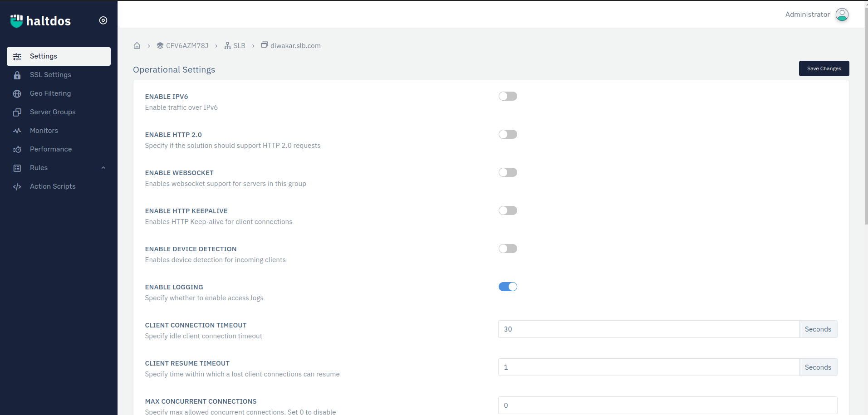Viewport: 868px width, 415px height.
Task: Click the Monitors pulse icon
Action: pyautogui.click(x=17, y=131)
